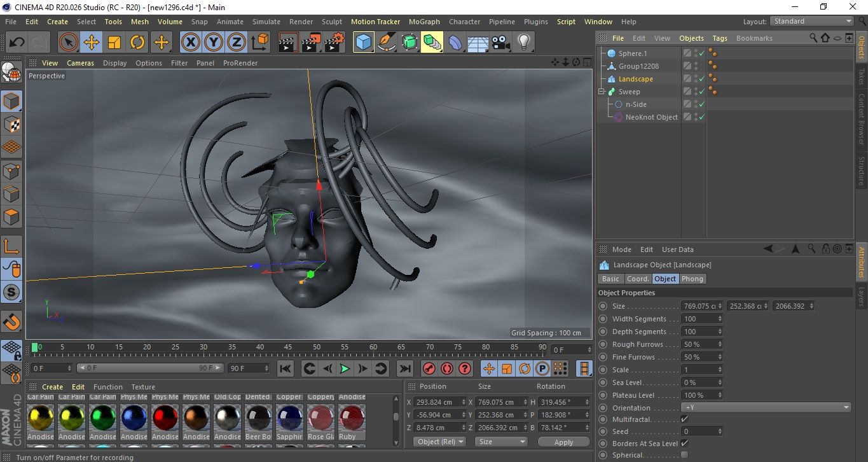
Task: Open the MoGraph menu
Action: (424, 22)
